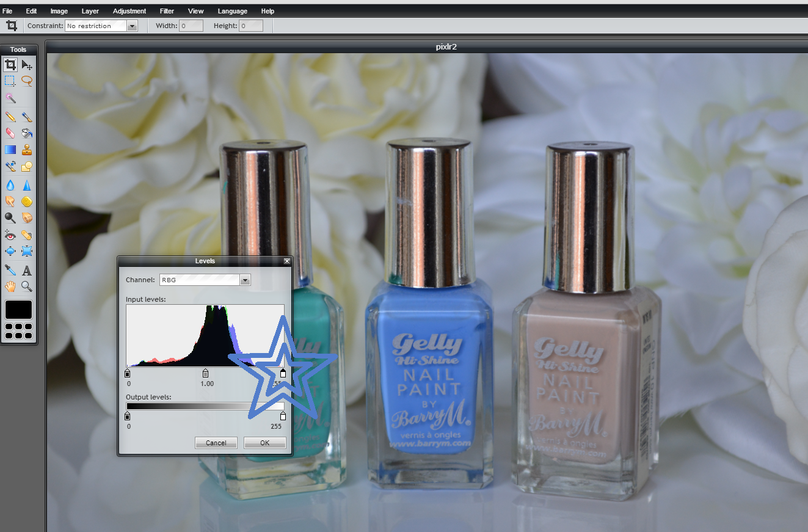Select the Red Eye Reduction tool
Viewport: 808px width, 532px height.
coord(10,235)
